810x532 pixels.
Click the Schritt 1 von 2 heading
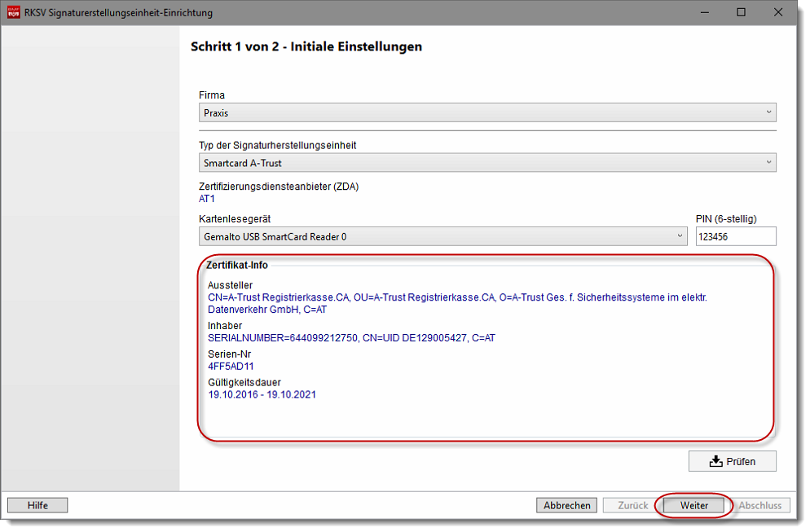pos(306,46)
